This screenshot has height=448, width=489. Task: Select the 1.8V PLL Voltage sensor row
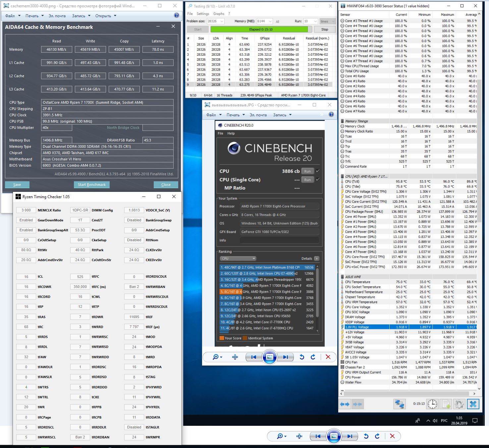pos(408,327)
